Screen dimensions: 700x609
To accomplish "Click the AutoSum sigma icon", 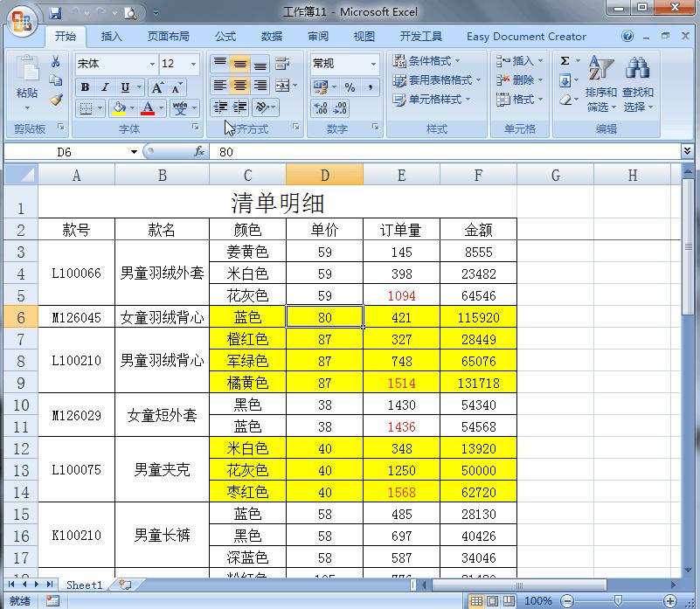I will coord(565,60).
